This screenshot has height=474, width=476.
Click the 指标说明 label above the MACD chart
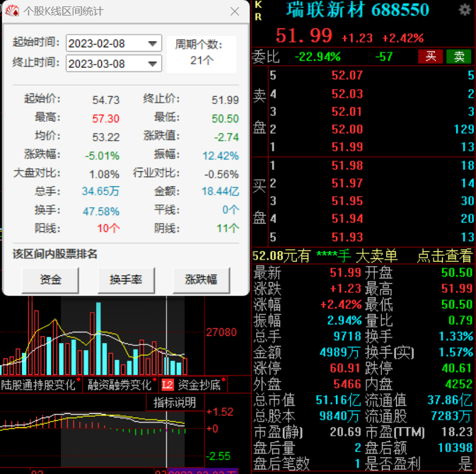pyautogui.click(x=175, y=403)
